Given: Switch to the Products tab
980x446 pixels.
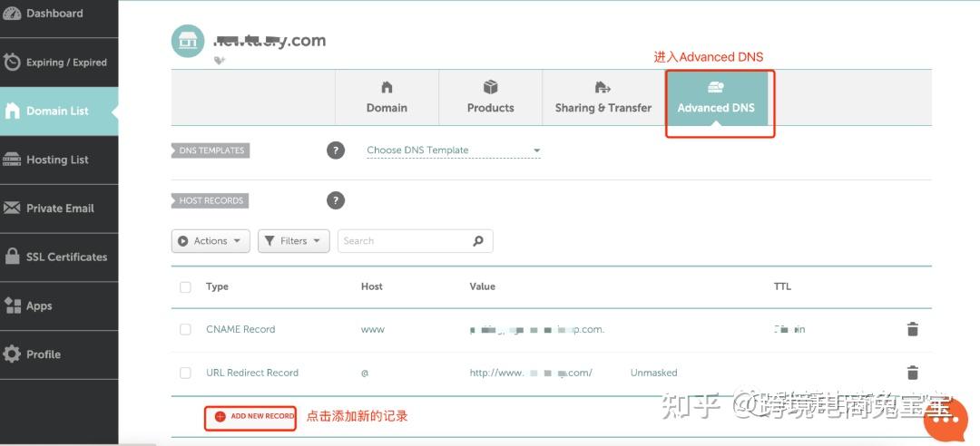Looking at the screenshot, I should tap(490, 98).
